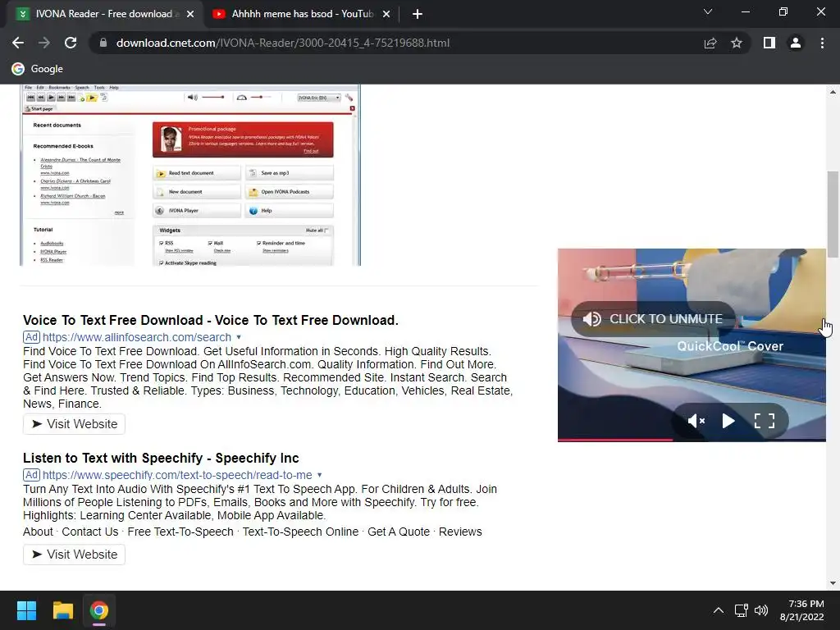Screen dimensions: 840x630
Task: Open the Windows Start menu
Action: click(26, 610)
